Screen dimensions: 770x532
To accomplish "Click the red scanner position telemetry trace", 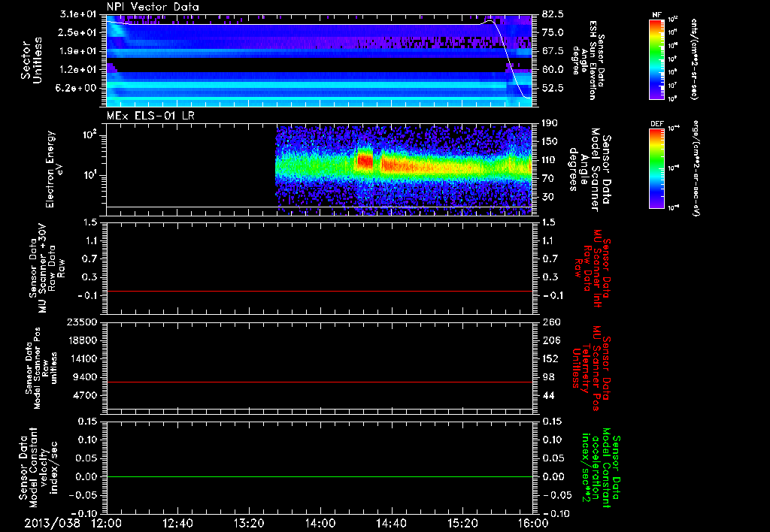I will (320, 382).
